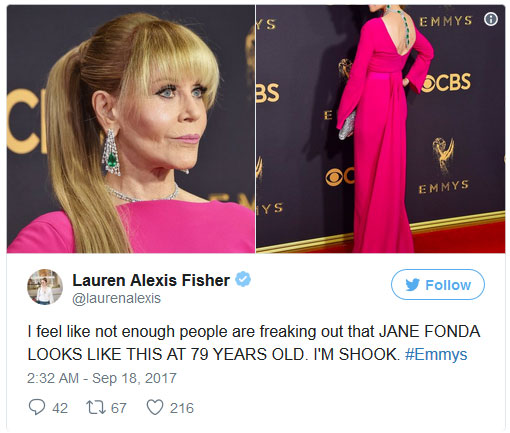Viewport: 510px width, 433px height.
Task: View the close-up portrait photo
Action: tap(131, 129)
